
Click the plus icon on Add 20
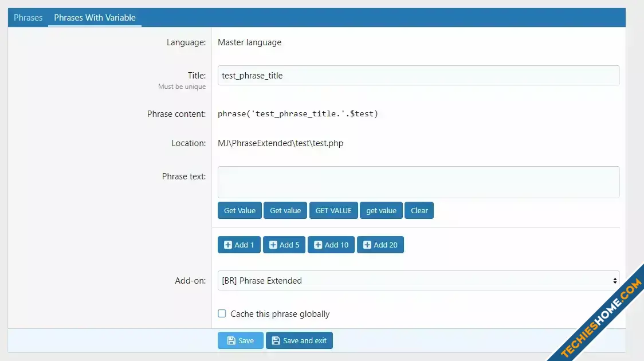[x=367, y=245]
